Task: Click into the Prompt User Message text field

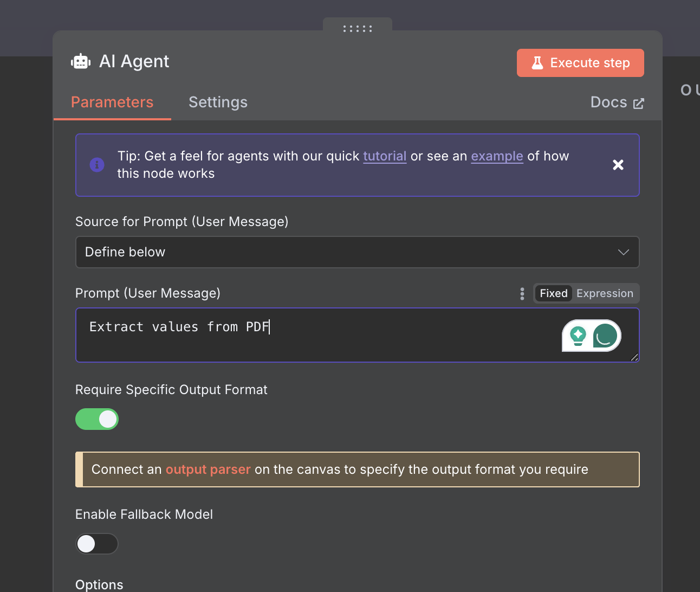Action: 358,335
